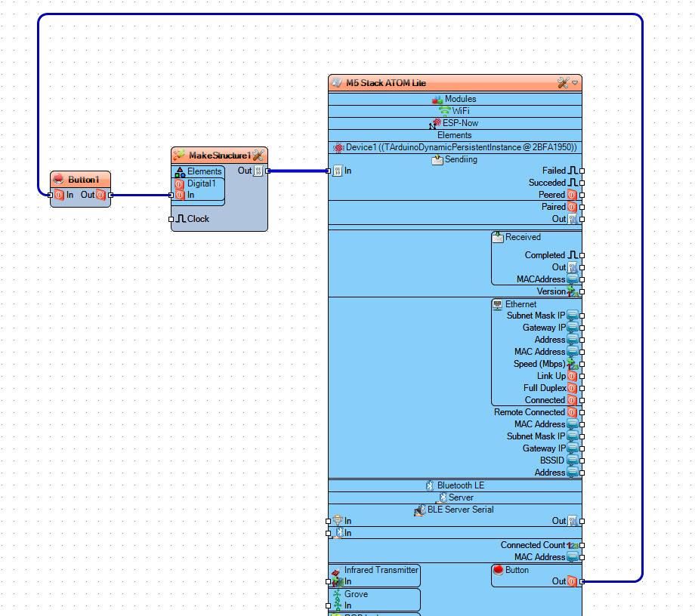
Task: Click the BLE Server Serial icon
Action: [419, 510]
